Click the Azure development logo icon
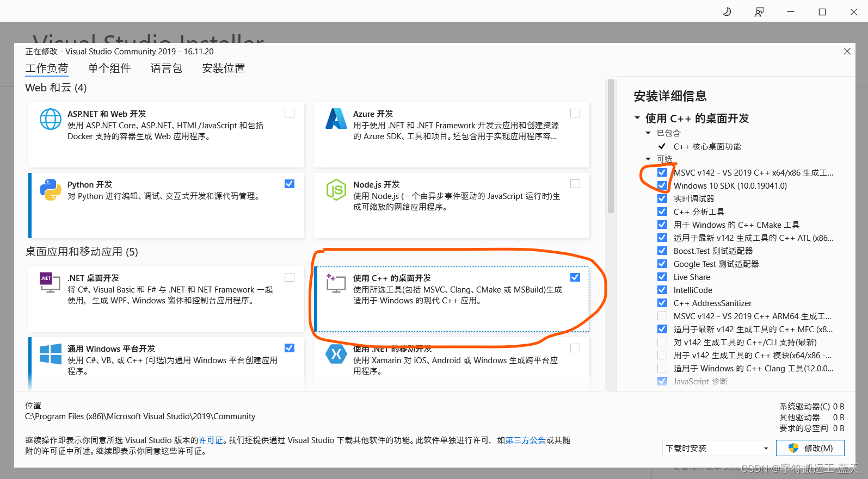This screenshot has width=868, height=479. [336, 119]
